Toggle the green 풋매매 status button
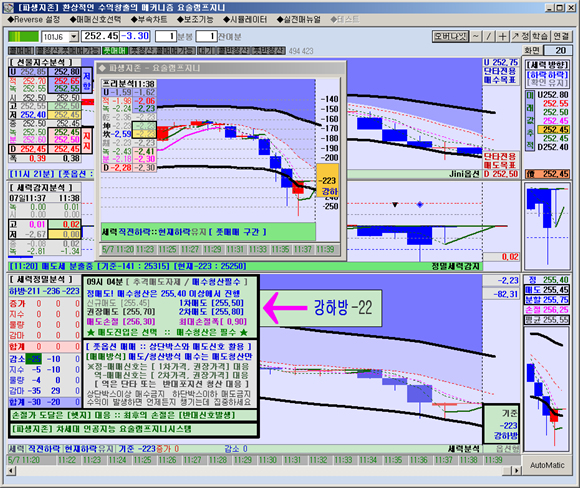This screenshot has height=488, width=580. click(115, 51)
